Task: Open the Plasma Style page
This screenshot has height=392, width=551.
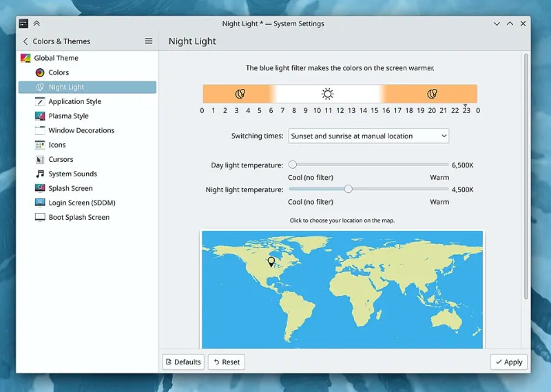Action: click(87, 116)
